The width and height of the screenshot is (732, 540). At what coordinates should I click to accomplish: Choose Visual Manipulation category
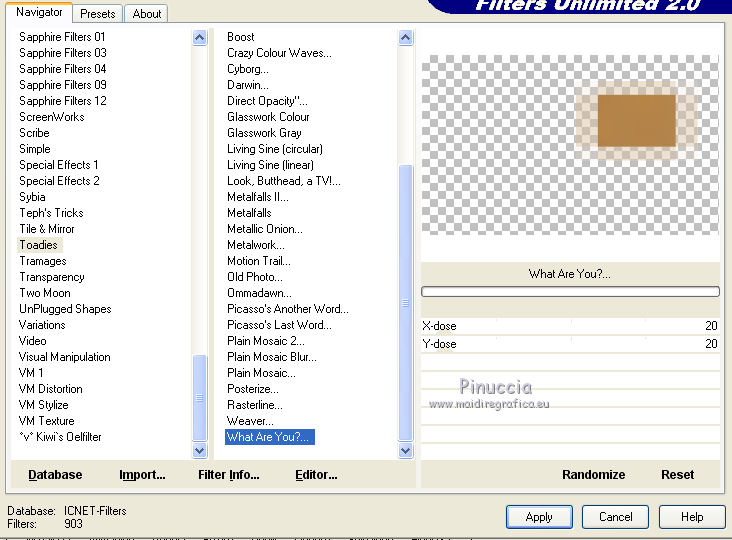64,357
